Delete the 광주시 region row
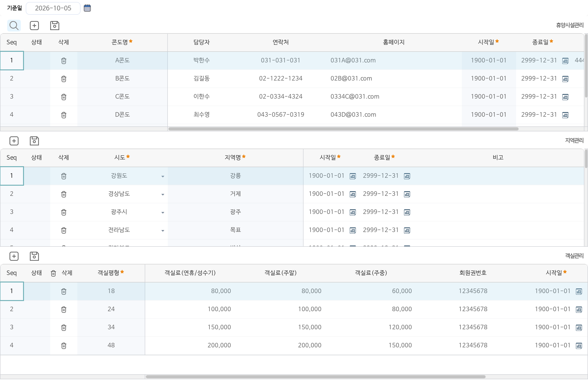The height and width of the screenshot is (384, 588). [64, 212]
